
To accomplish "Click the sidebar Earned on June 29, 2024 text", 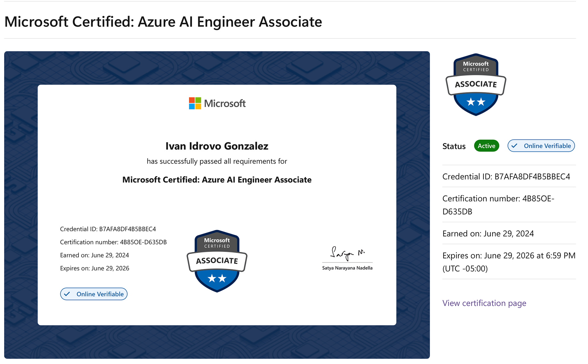I will coord(488,234).
